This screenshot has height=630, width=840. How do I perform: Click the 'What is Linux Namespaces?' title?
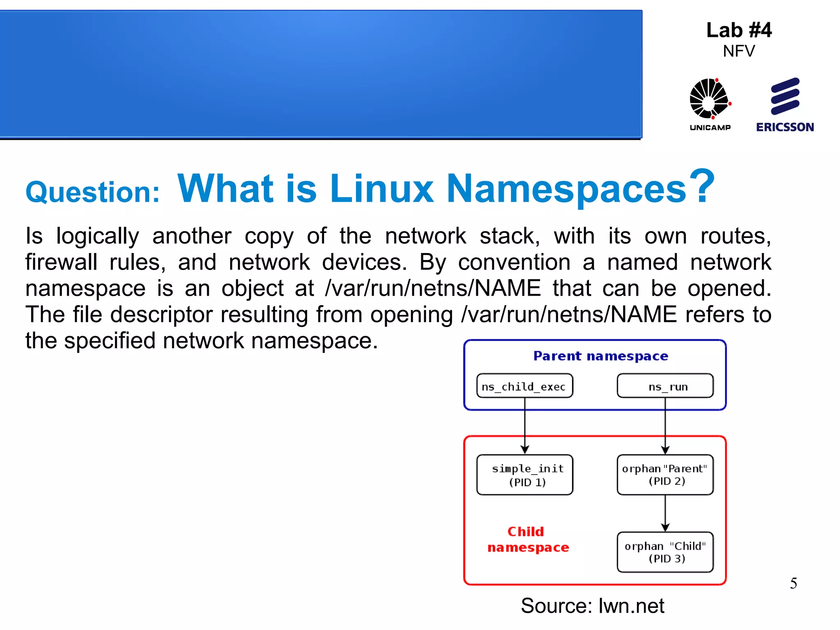(446, 188)
